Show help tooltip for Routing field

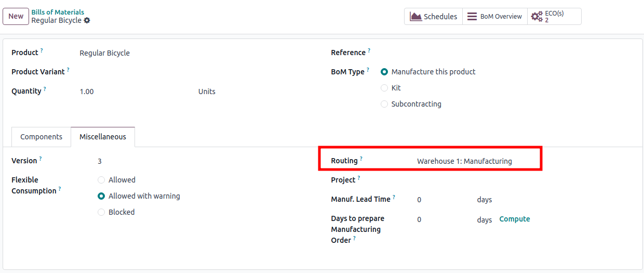pos(361,159)
